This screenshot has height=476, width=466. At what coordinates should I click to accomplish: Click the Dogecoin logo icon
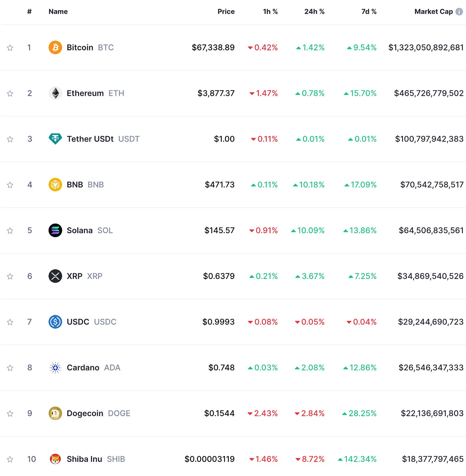point(55,413)
